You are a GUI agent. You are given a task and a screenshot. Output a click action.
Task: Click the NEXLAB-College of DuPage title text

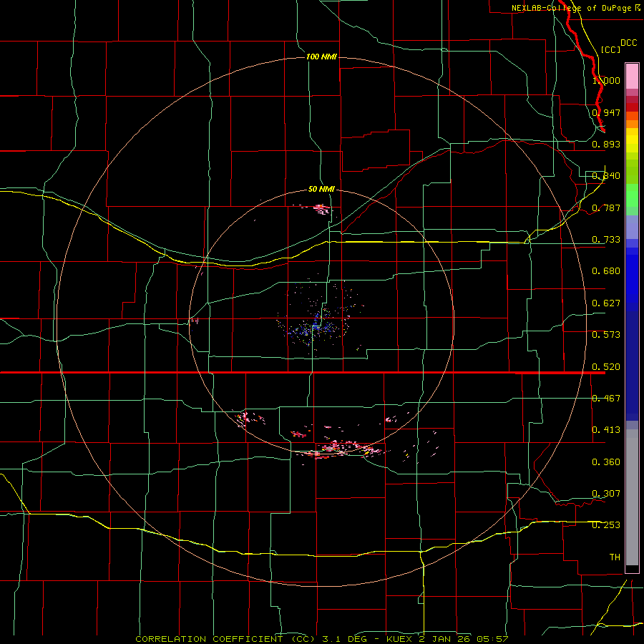576,7
